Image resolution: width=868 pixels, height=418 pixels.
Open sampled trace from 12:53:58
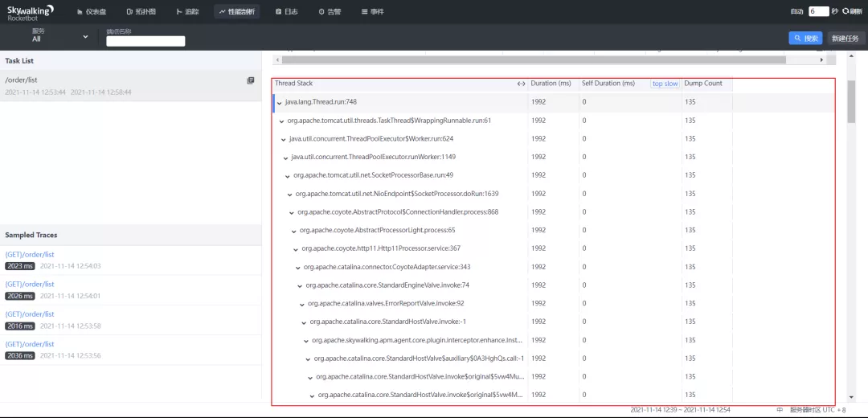click(x=131, y=320)
